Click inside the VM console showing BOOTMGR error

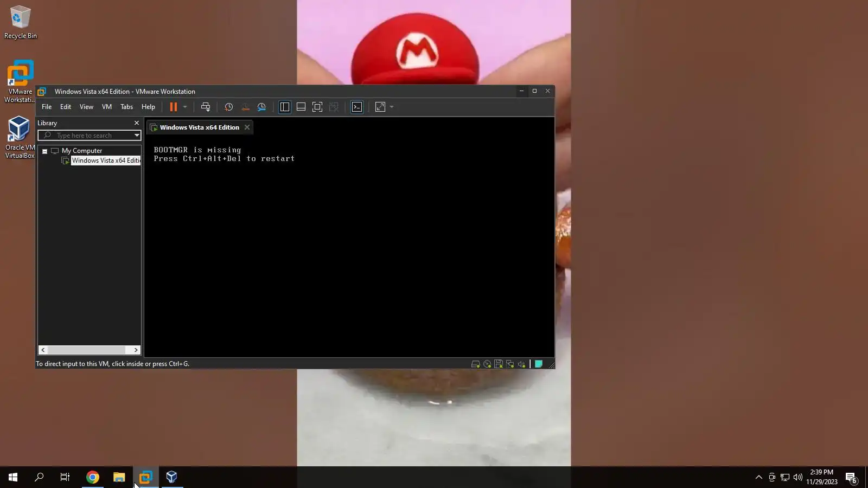[x=349, y=246]
